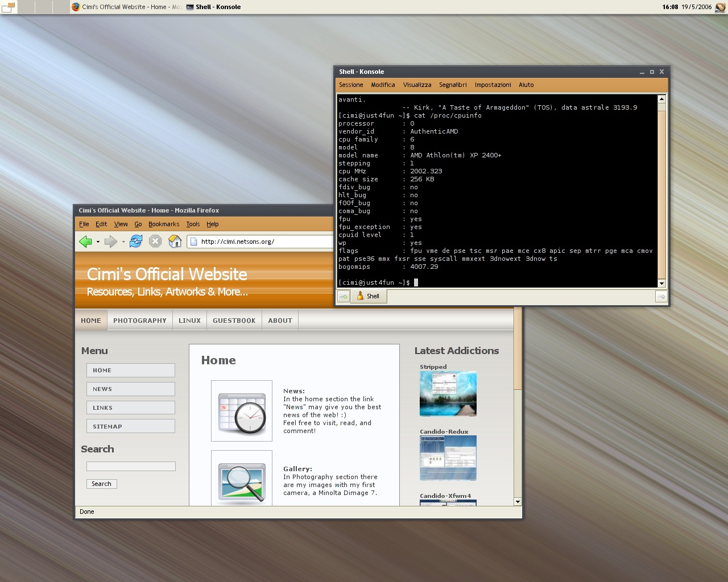The height and width of the screenshot is (582, 728).
Task: Minimize the Konsole window
Action: pyautogui.click(x=642, y=72)
